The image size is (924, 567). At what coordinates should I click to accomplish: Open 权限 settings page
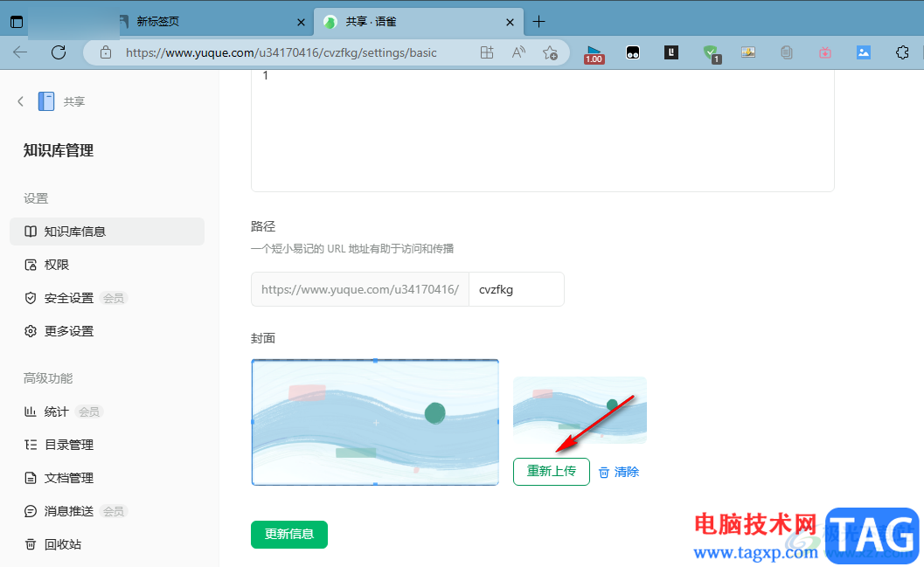tap(108, 265)
